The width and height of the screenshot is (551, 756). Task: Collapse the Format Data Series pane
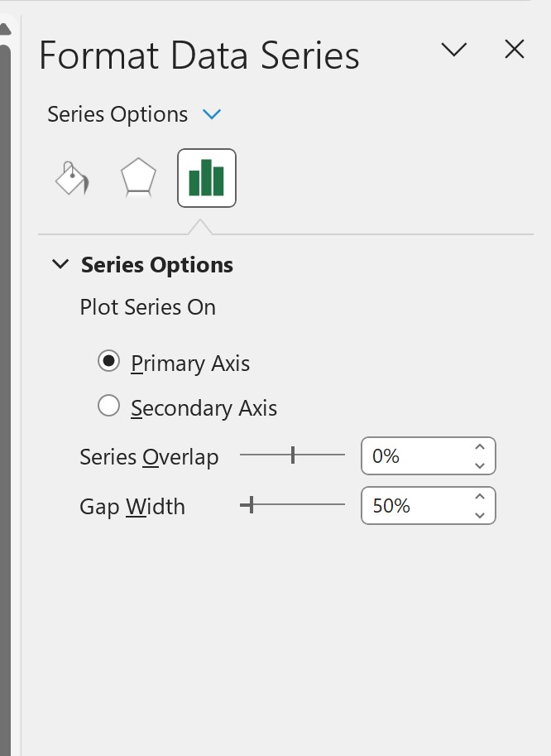pos(454,50)
